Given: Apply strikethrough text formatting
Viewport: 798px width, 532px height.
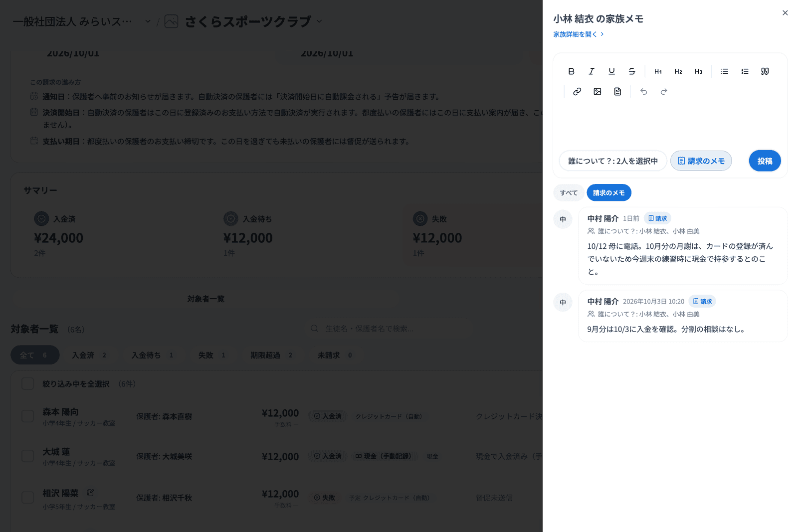Looking at the screenshot, I should (632, 71).
